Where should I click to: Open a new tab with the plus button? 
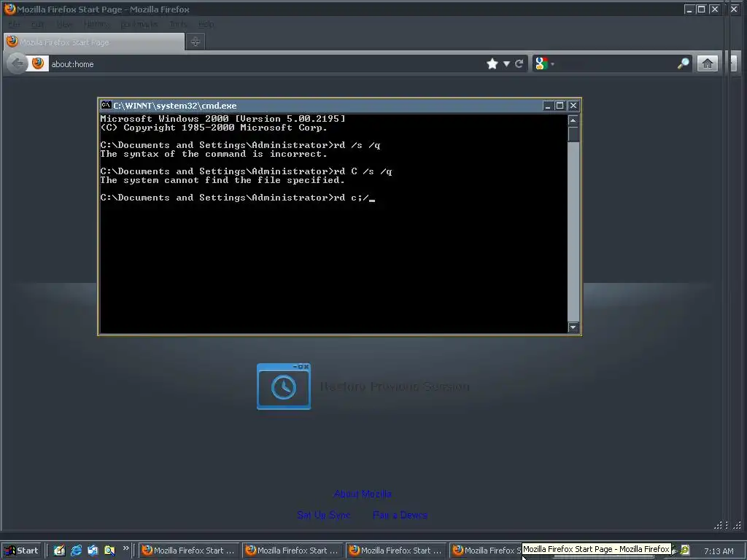196,42
